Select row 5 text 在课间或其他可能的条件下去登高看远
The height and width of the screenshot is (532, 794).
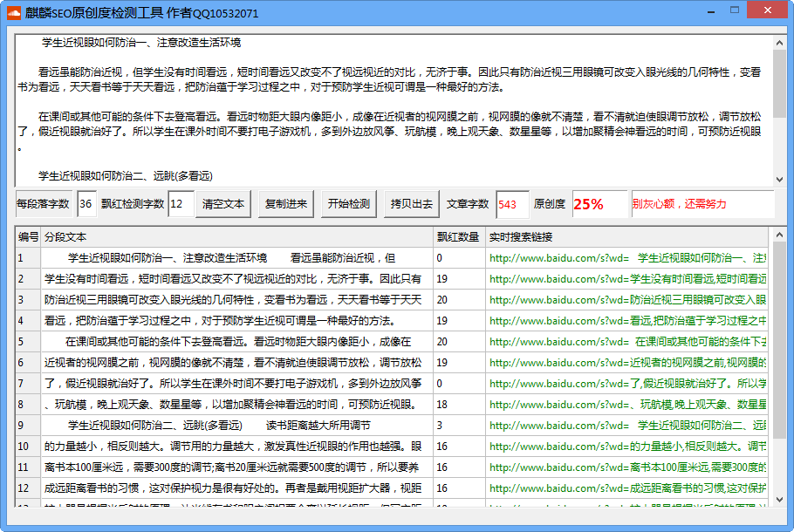[x=238, y=342]
